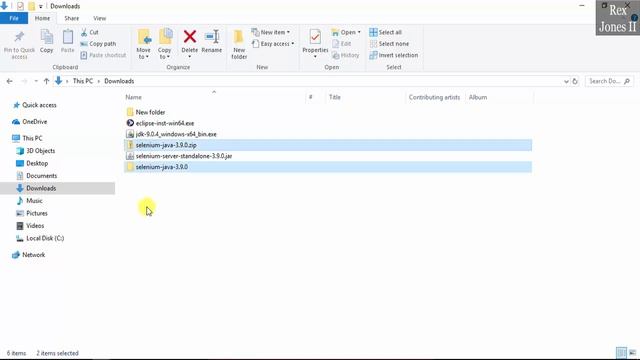The height and width of the screenshot is (360, 640).
Task: Open the Move to menu
Action: pos(144,44)
